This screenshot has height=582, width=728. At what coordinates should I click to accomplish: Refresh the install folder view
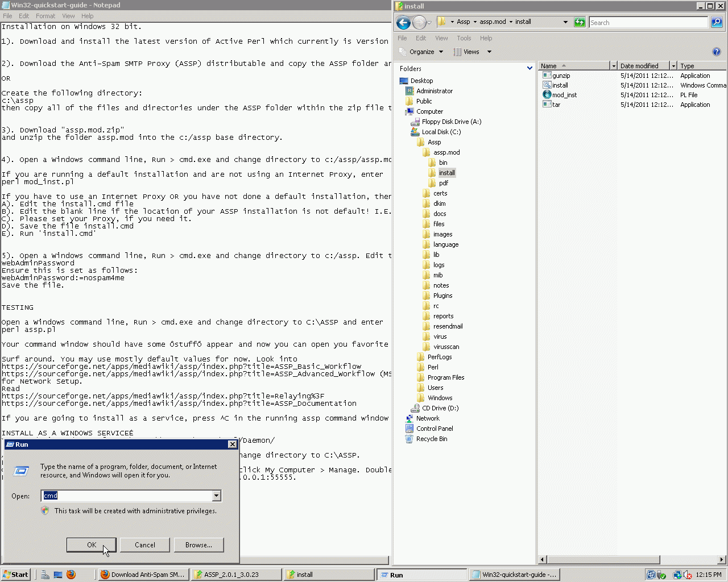pos(580,22)
